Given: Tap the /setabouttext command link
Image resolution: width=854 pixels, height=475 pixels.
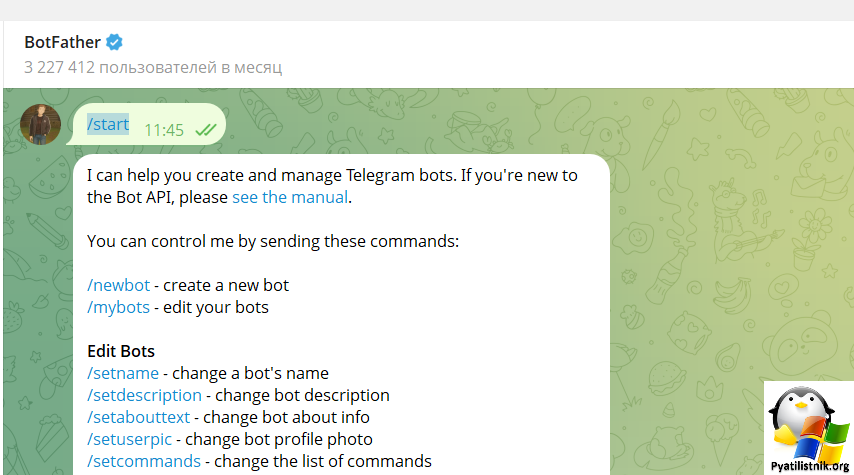Looking at the screenshot, I should click(138, 417).
